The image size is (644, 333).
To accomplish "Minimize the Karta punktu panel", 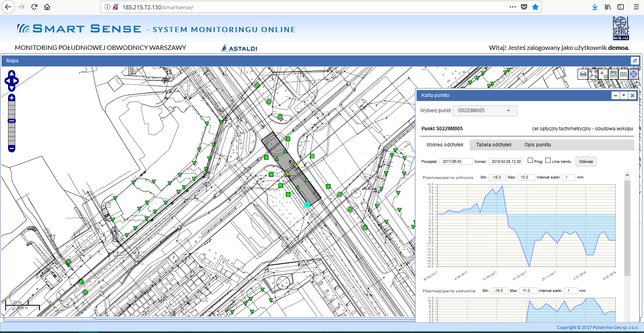I will (x=615, y=95).
